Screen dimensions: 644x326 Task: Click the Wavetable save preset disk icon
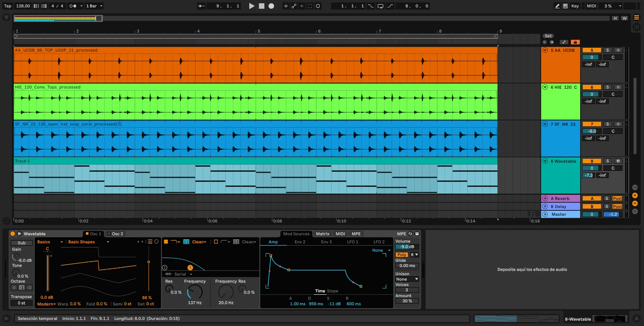(x=417, y=234)
